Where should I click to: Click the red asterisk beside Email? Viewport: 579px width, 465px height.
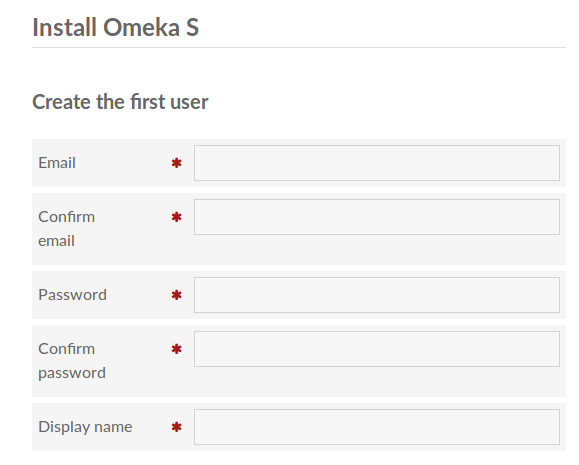coord(177,163)
